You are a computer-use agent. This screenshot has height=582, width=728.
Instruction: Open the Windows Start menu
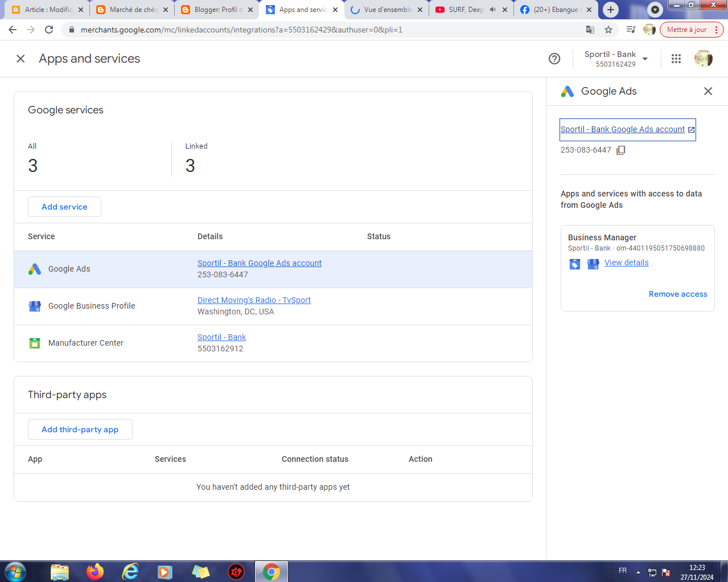[15, 571]
